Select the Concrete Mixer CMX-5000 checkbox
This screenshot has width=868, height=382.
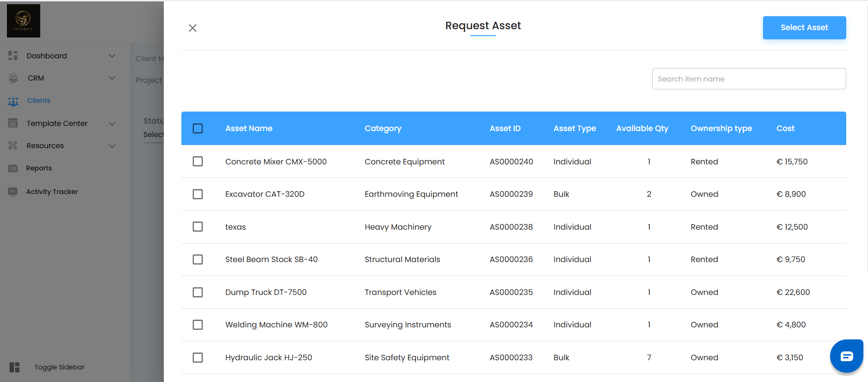pos(198,162)
